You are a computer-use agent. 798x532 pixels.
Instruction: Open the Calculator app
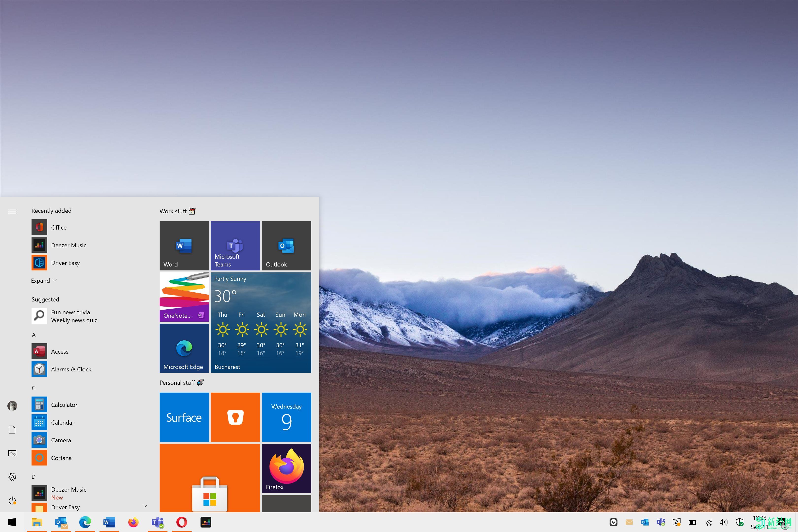coord(64,404)
